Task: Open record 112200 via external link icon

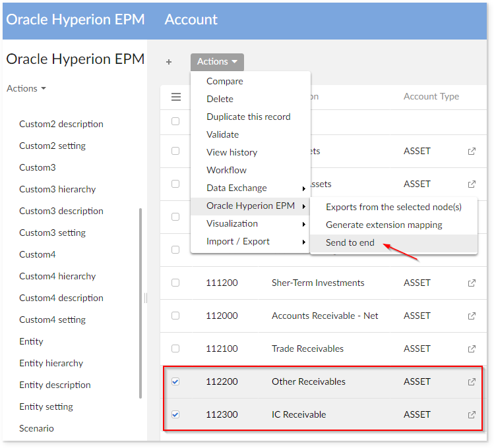Action: tap(472, 381)
